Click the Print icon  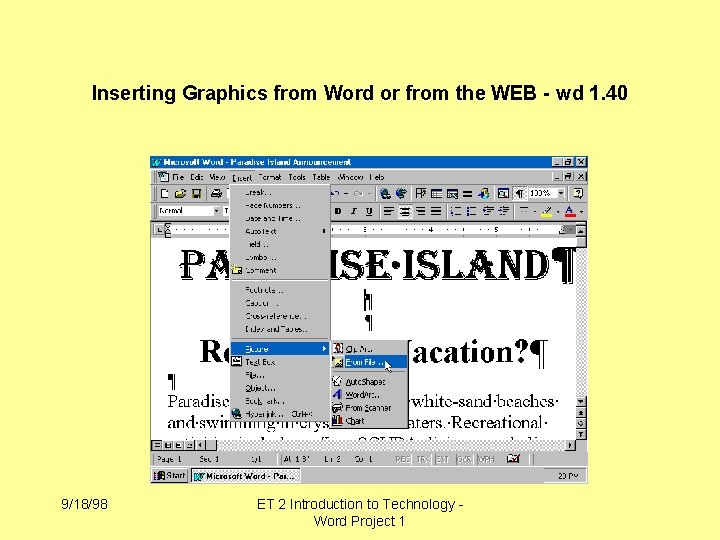(x=216, y=193)
